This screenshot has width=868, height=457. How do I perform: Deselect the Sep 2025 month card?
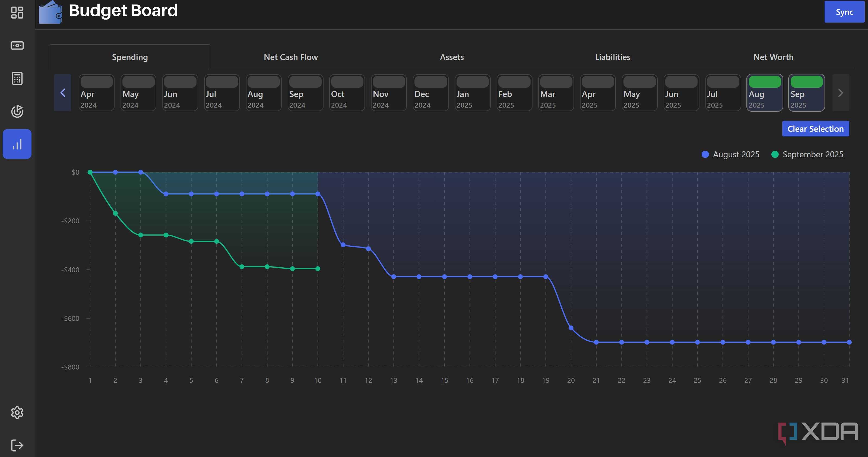click(806, 92)
